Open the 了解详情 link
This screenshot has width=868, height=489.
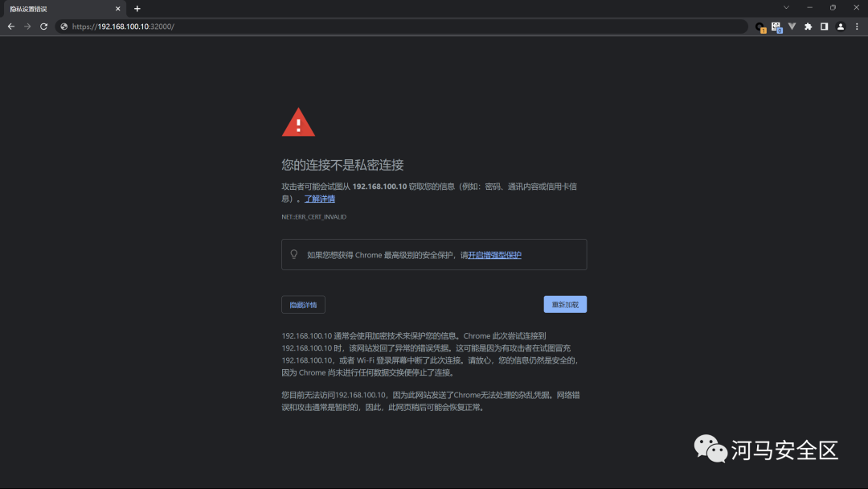[x=319, y=198]
